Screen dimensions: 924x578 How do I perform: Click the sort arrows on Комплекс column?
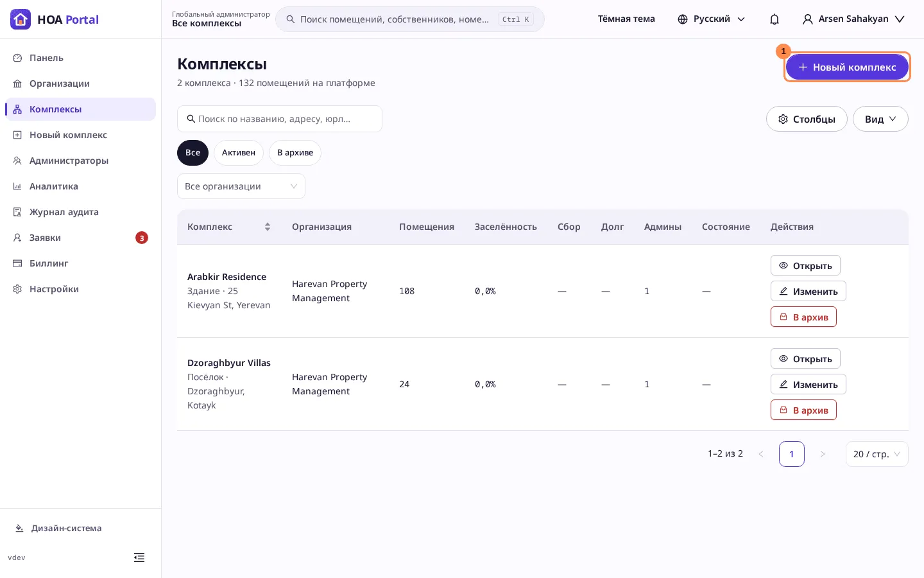click(x=268, y=227)
